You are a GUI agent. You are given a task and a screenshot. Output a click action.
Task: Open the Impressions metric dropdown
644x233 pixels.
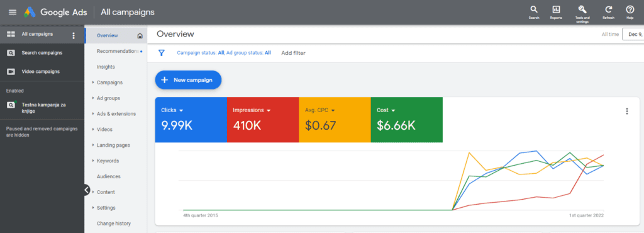pos(269,111)
